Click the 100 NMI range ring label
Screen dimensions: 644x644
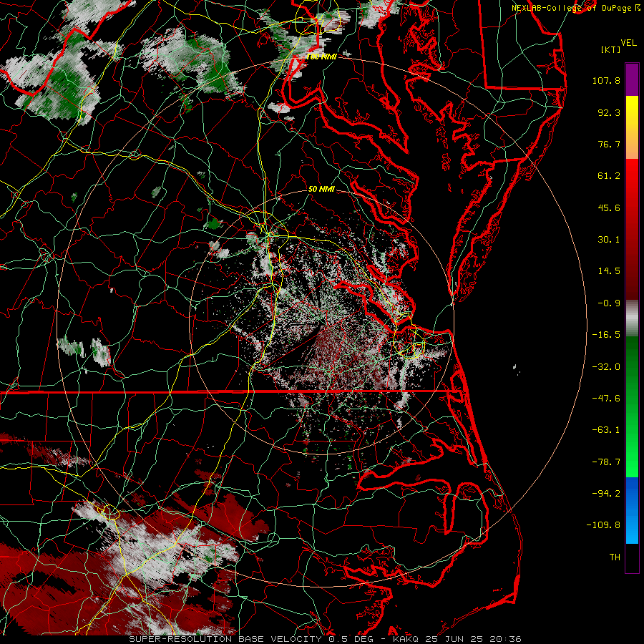coord(321,57)
